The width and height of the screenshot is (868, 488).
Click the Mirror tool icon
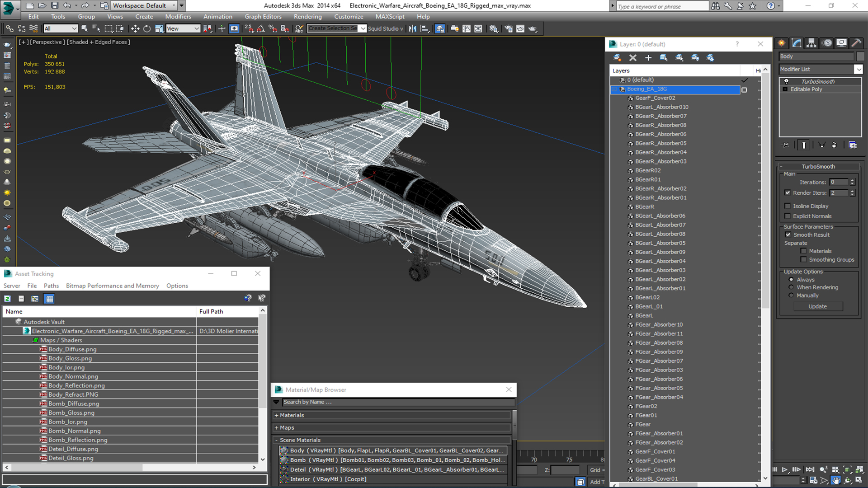[412, 28]
